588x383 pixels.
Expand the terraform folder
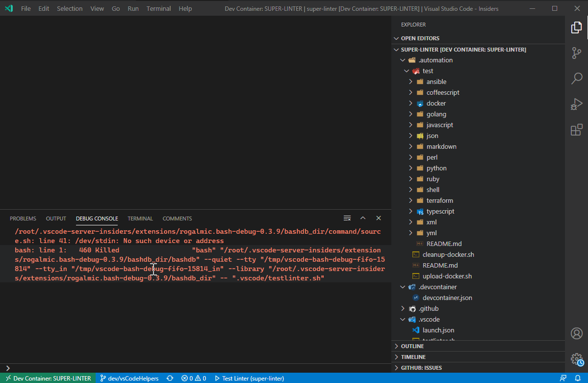[x=478, y=200]
